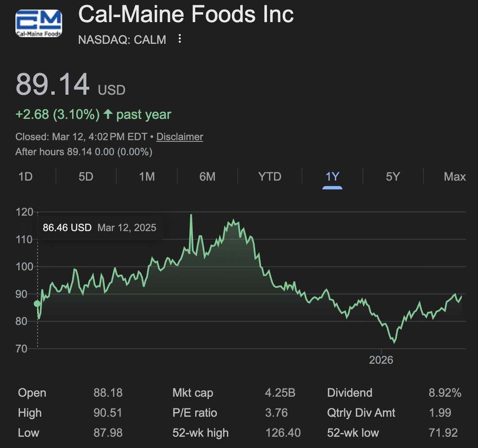Switch chart to 6M range

click(207, 177)
